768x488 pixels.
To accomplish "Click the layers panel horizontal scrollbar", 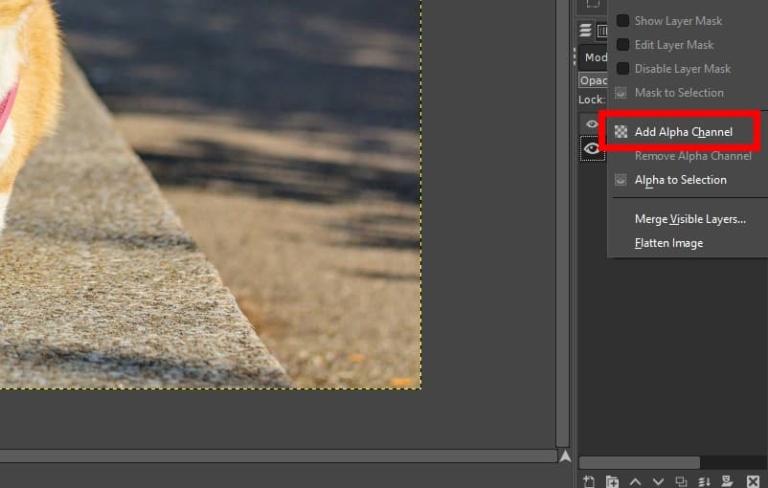I will pos(640,462).
